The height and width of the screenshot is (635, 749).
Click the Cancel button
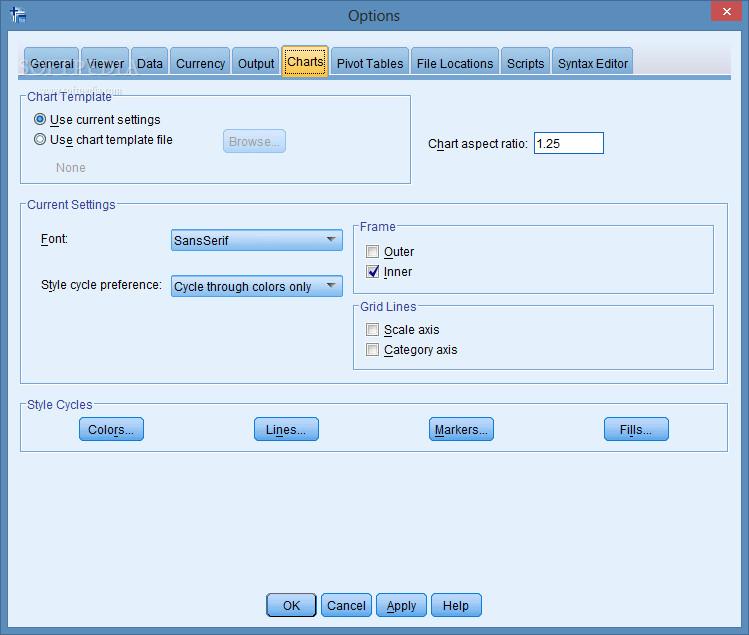click(x=346, y=605)
